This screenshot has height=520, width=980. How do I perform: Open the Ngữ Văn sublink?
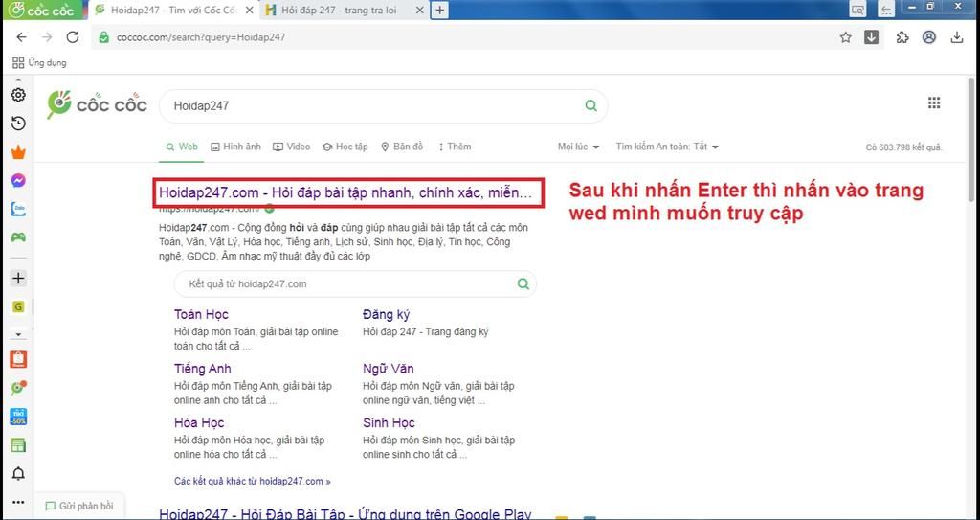[x=389, y=370]
